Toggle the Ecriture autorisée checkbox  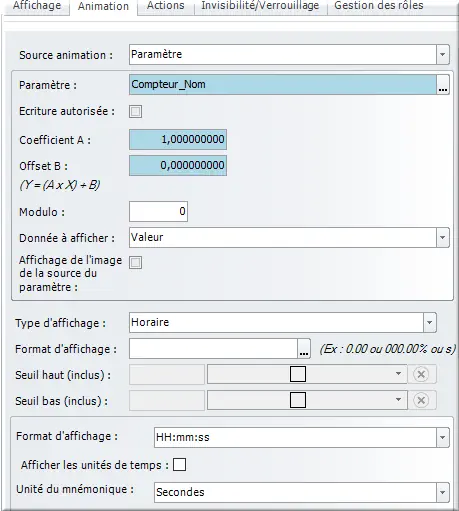tap(135, 111)
